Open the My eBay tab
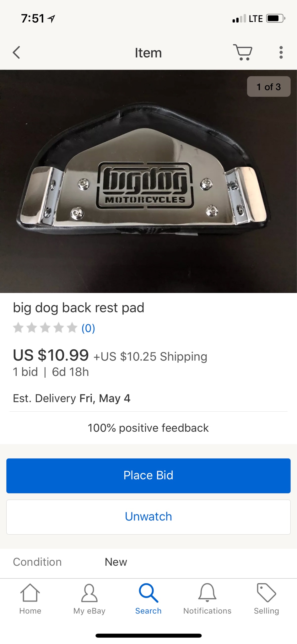Screen dimensions: 297x644 [x=89, y=599]
